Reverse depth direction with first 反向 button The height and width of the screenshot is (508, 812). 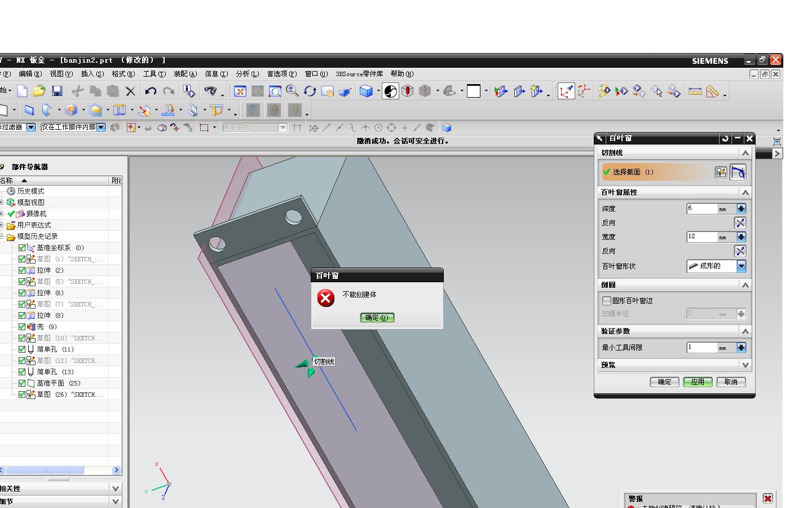[x=740, y=223]
